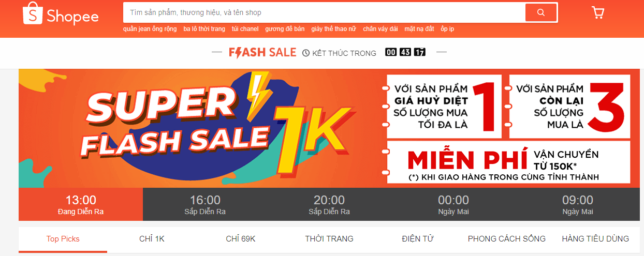
Task: Select the 00:00 Ngày Mai slot
Action: (x=453, y=204)
